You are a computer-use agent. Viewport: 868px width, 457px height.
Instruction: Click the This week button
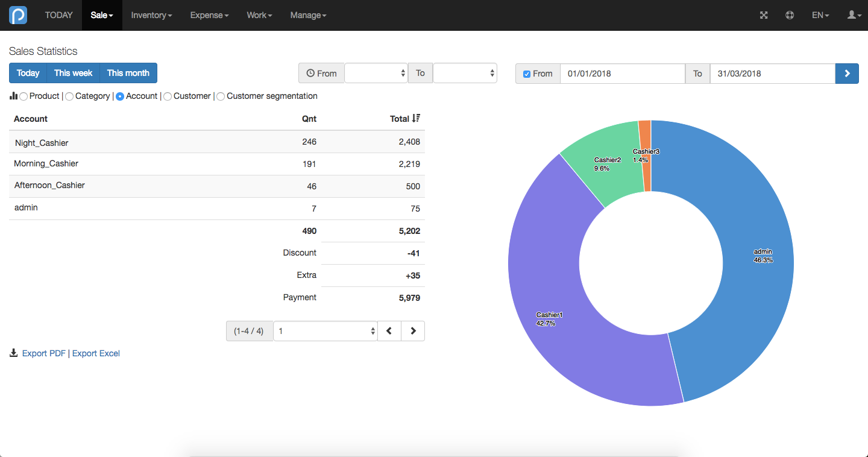point(73,73)
